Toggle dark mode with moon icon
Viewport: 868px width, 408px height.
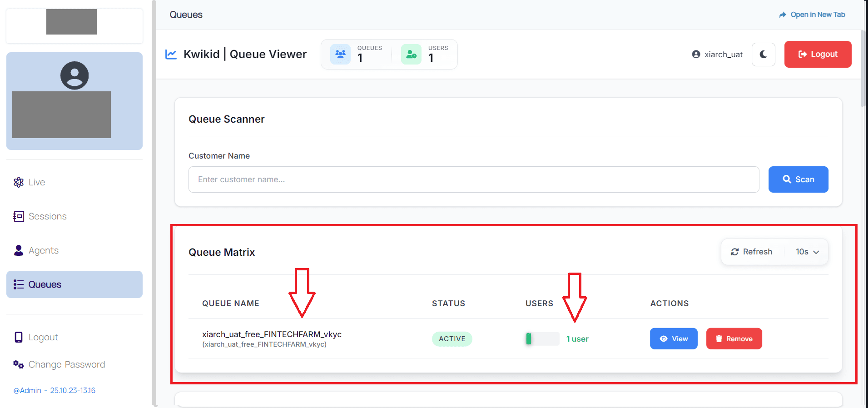(x=763, y=55)
